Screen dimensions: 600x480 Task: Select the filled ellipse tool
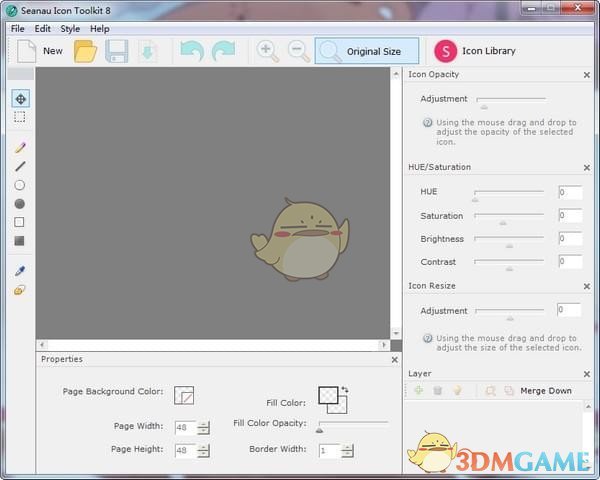point(20,204)
